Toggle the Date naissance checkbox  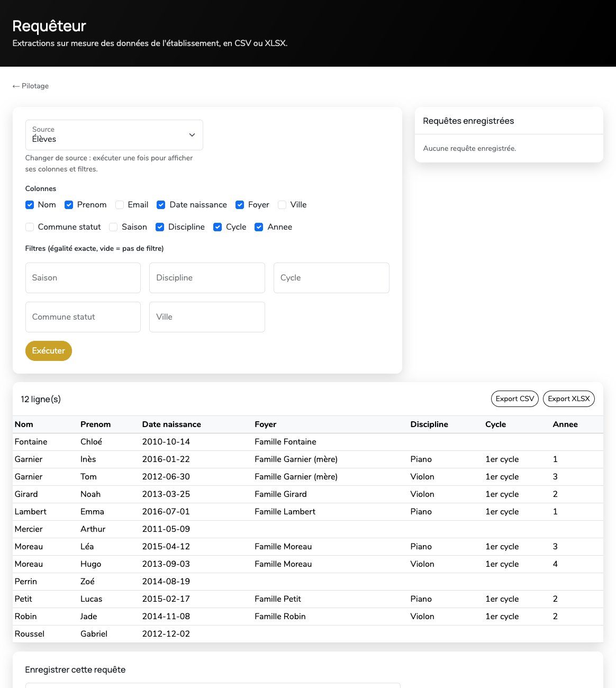[161, 205]
